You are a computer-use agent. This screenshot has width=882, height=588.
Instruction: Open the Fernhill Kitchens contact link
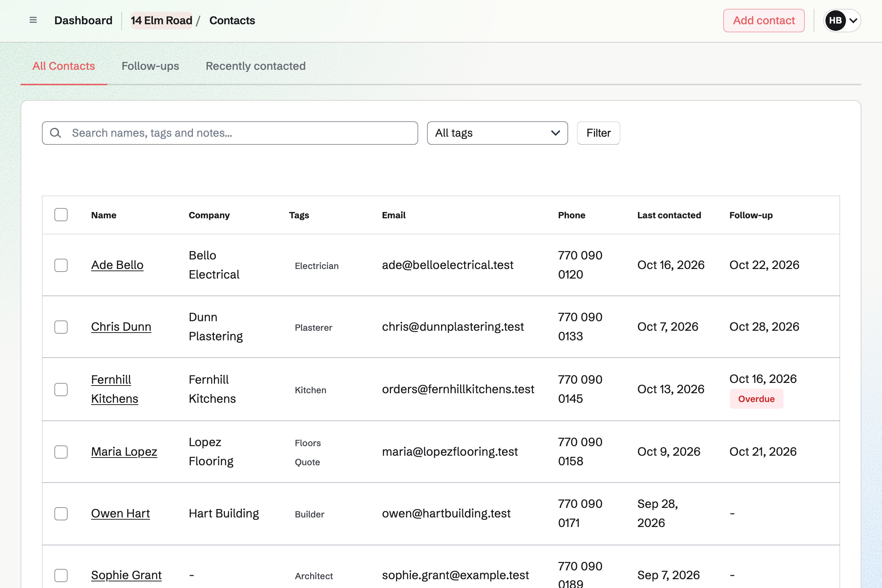click(115, 389)
